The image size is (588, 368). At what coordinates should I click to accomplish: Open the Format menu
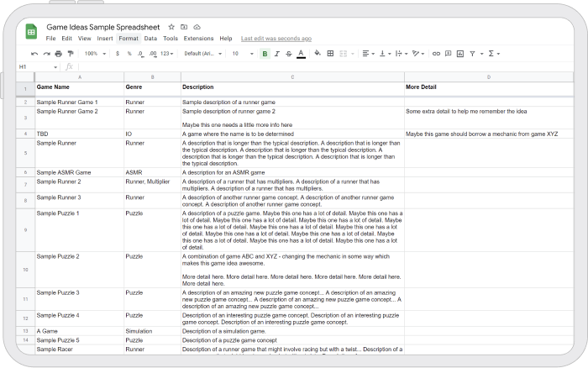pyautogui.click(x=129, y=39)
